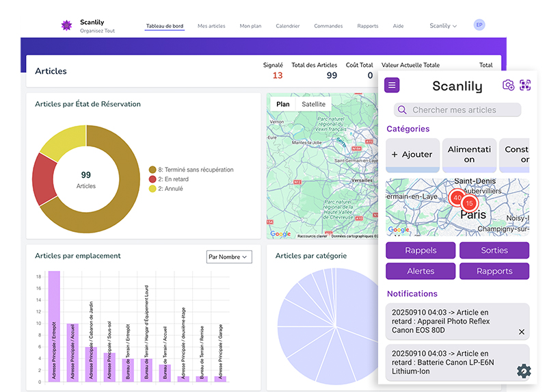Click the Total des Articles value 99
This screenshot has width=547, height=392.
(332, 75)
